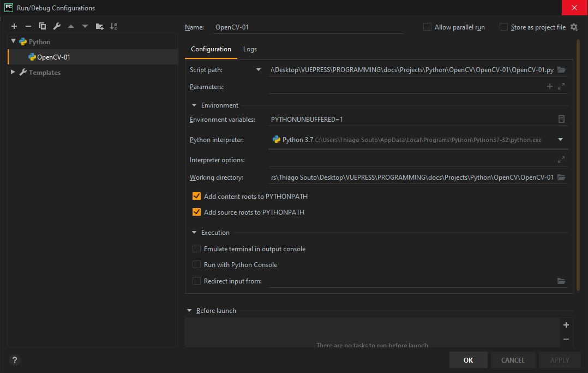Move configuration down in list
Image resolution: width=588 pixels, height=373 pixels.
tap(85, 26)
